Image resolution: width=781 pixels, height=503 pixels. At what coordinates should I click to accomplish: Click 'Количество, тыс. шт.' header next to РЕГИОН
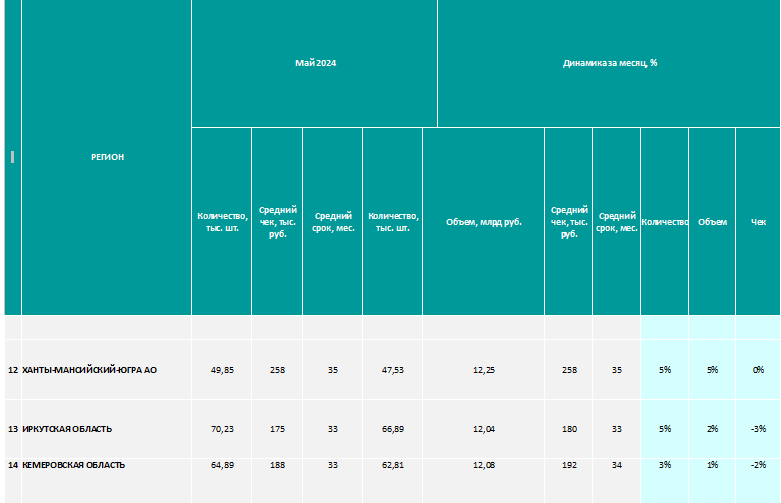(222, 222)
